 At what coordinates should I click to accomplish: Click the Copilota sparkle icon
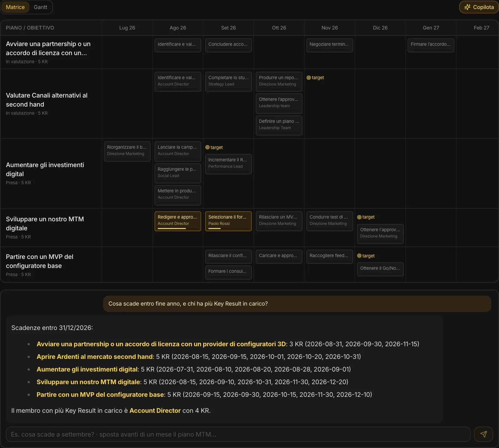pyautogui.click(x=467, y=7)
